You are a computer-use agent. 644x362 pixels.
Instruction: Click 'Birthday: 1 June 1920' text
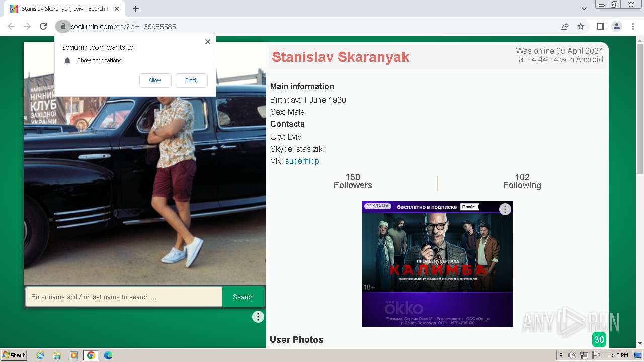(x=308, y=100)
